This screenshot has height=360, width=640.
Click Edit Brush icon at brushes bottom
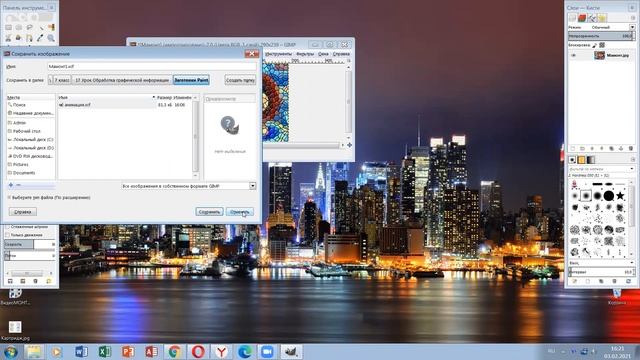click(x=574, y=281)
